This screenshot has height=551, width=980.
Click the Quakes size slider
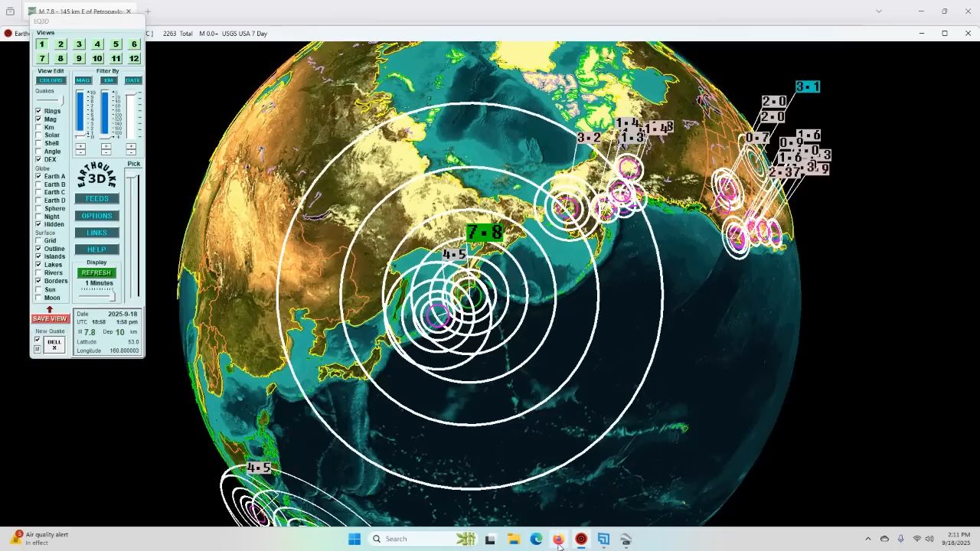pyautogui.click(x=51, y=100)
